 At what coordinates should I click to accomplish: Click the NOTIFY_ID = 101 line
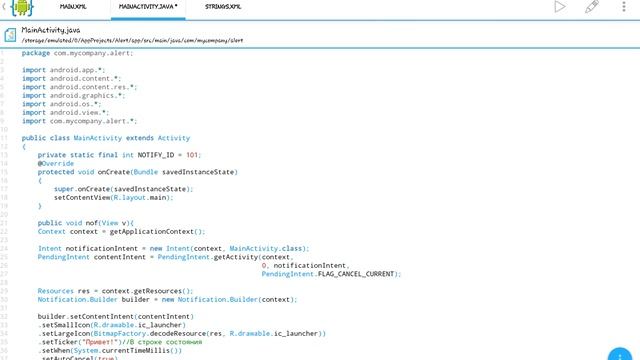(x=119, y=155)
